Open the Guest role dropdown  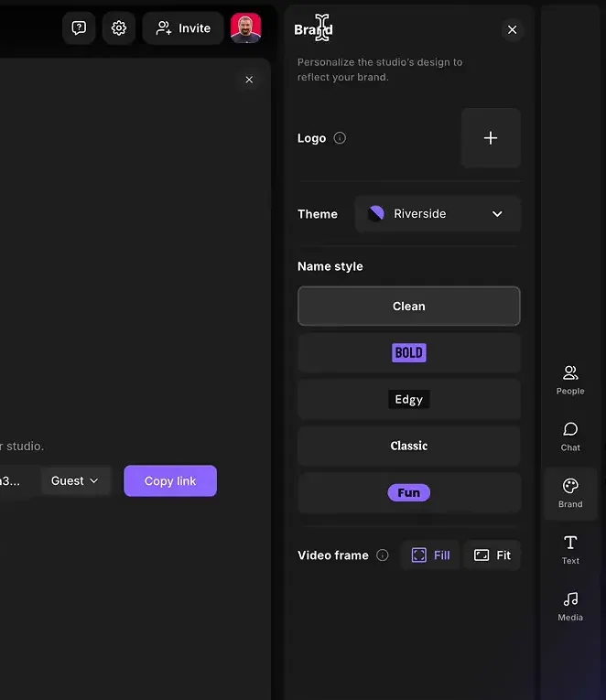click(75, 480)
